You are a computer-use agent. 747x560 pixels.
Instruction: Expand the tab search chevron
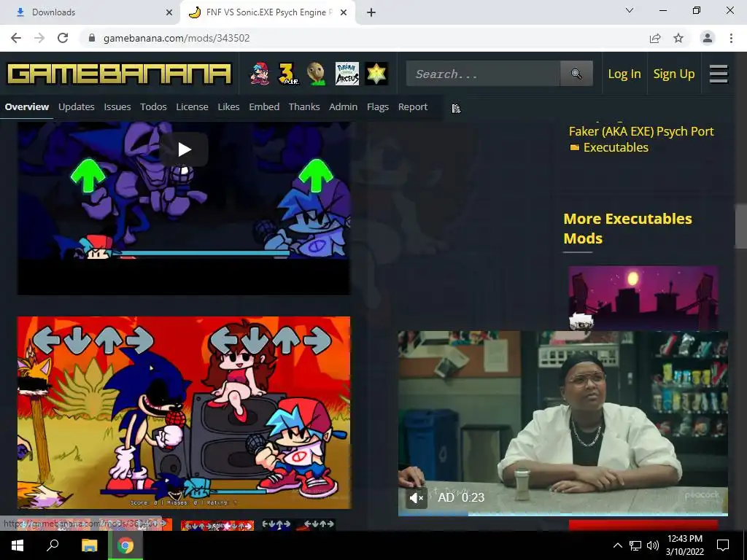pyautogui.click(x=630, y=10)
